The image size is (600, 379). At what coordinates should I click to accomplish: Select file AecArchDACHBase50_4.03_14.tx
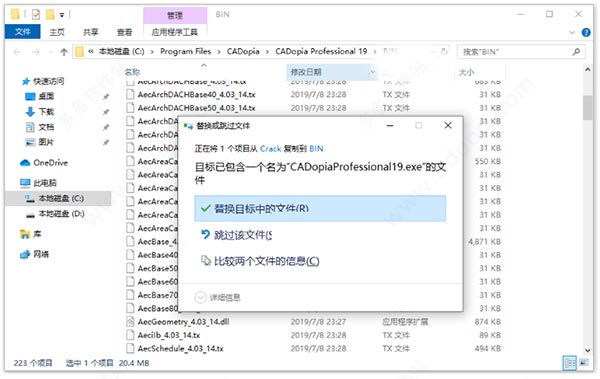(x=196, y=108)
